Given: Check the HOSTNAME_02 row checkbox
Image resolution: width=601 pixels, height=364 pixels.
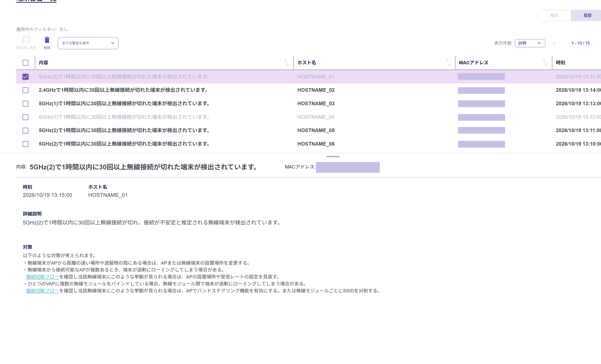Looking at the screenshot, I should click(x=25, y=90).
